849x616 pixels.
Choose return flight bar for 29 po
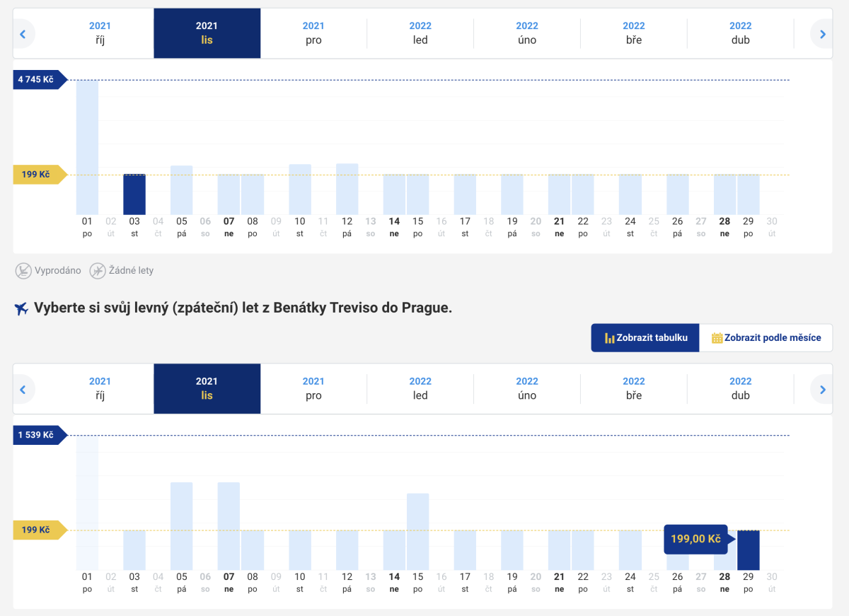coord(748,550)
